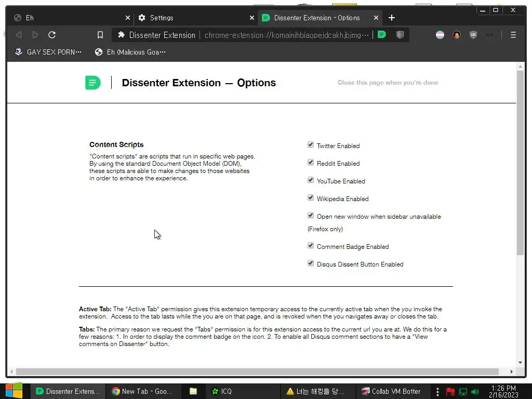Open the Brave Shields icon in the address bar
Screen dimensions: 532x399
[x=401, y=35]
